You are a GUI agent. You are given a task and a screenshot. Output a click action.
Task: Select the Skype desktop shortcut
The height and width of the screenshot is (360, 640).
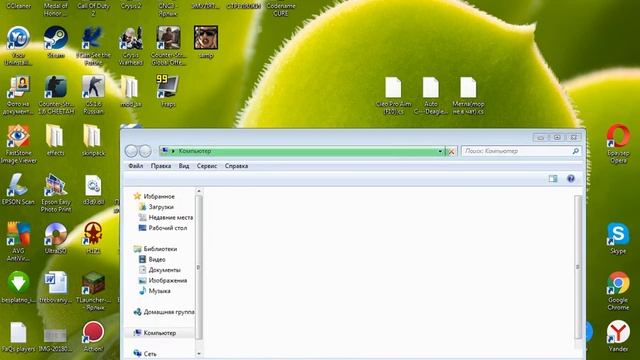click(x=618, y=238)
